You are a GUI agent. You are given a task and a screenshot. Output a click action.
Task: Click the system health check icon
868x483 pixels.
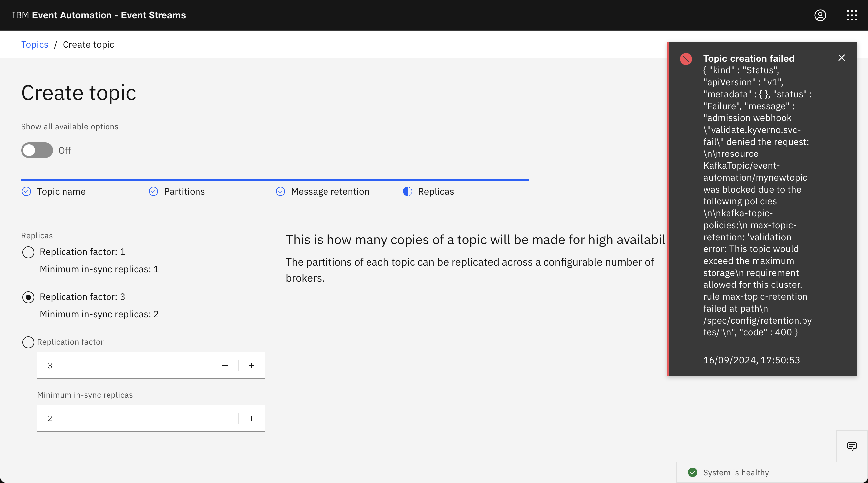coord(693,472)
